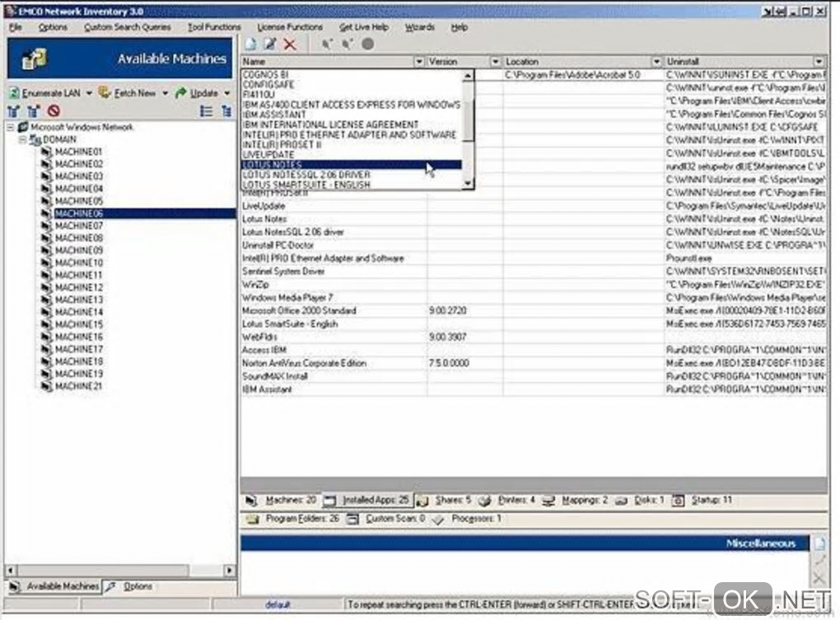The height and width of the screenshot is (620, 840).
Task: Switch to the Processors: 1 tab
Action: [x=467, y=519]
